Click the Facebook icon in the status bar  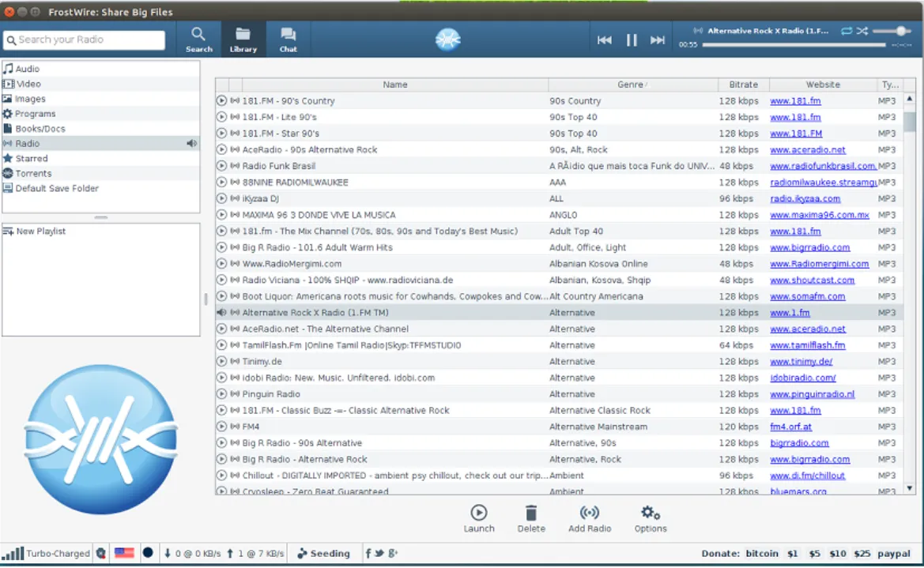(368, 554)
